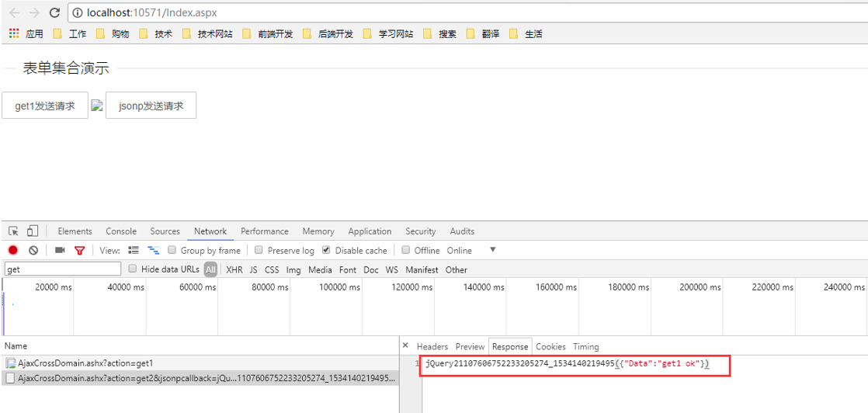The width and height of the screenshot is (868, 413).
Task: Go back with browser back arrow
Action: click(x=15, y=12)
